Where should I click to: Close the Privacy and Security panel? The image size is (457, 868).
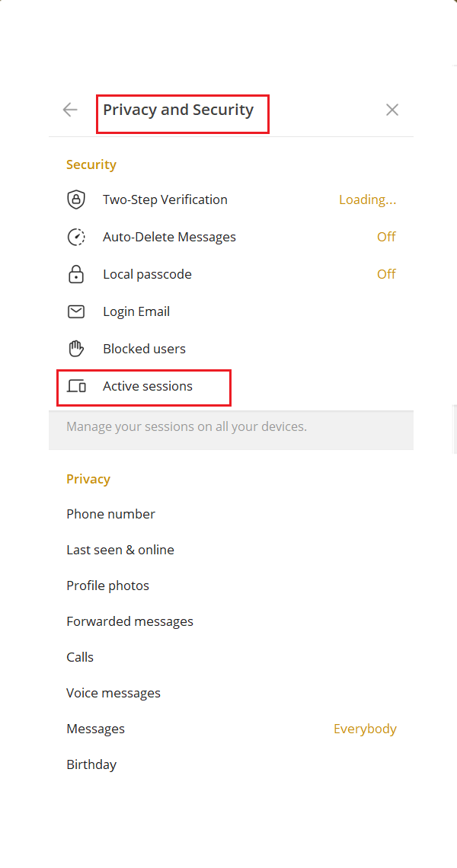(x=392, y=110)
